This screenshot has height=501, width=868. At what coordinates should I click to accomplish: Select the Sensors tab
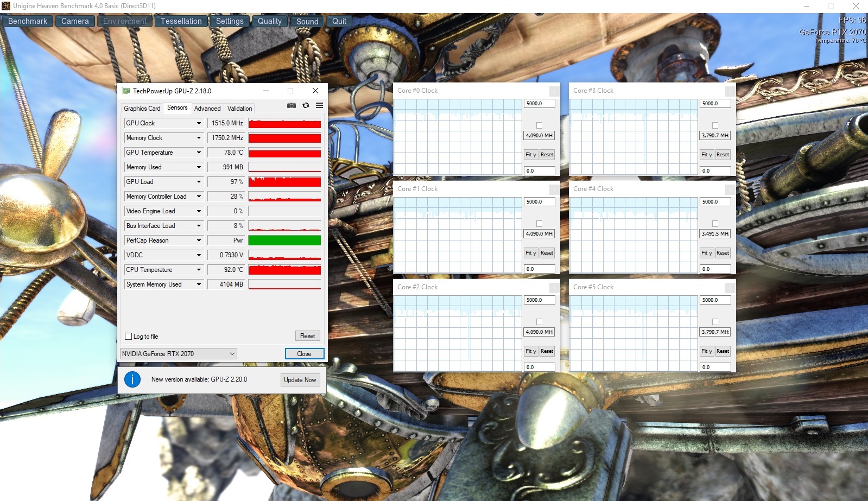tap(178, 107)
